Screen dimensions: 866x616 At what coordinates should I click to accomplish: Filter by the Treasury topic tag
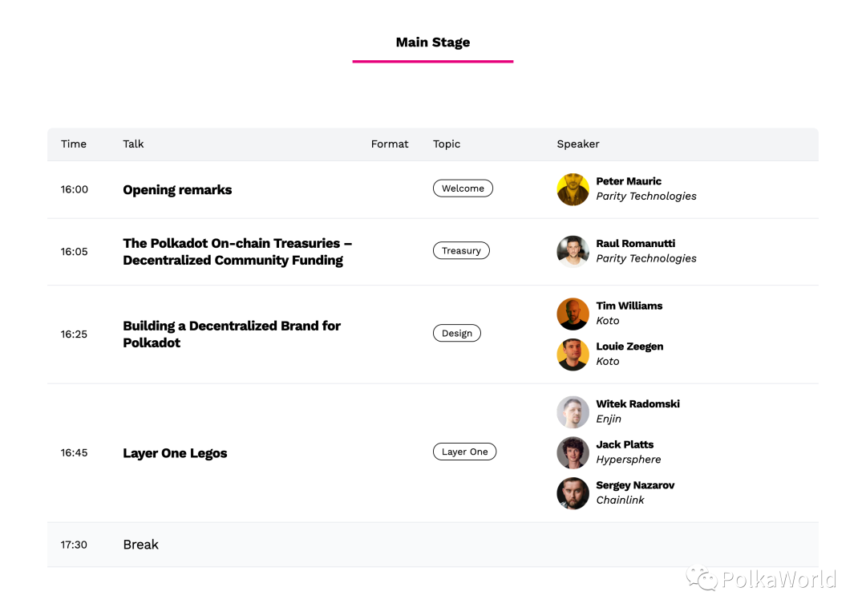tap(461, 250)
